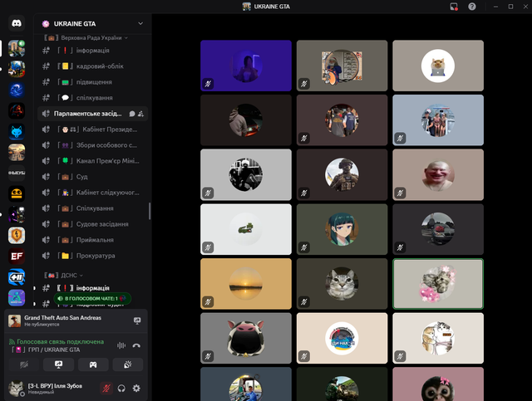Join the Суд voice channel
Viewport: 532px width, 401px height.
[92, 177]
